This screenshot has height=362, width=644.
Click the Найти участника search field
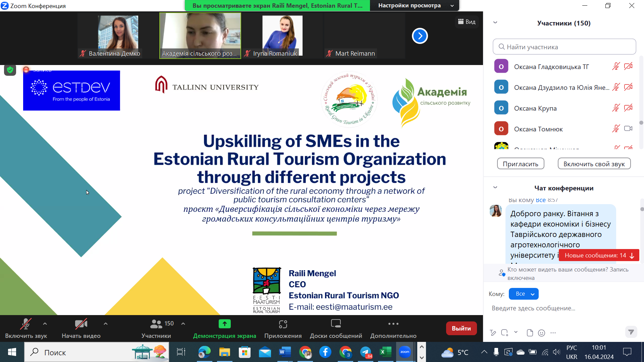[x=564, y=47]
